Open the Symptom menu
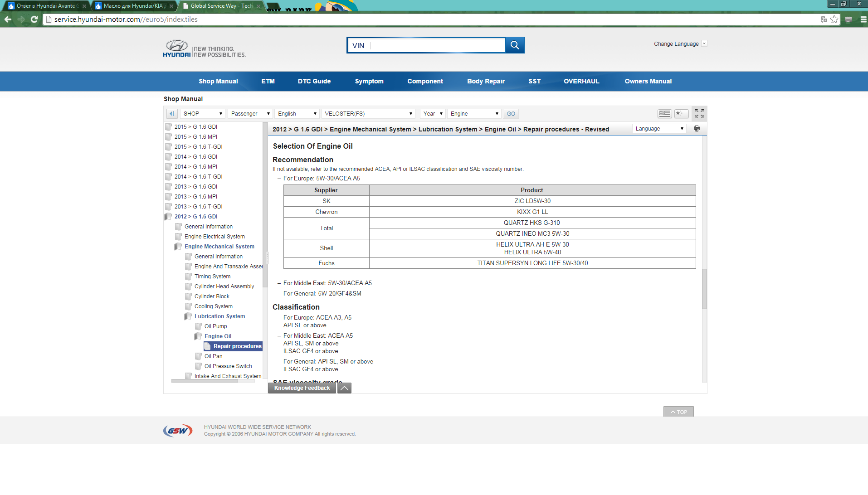This screenshot has height=495, width=868. tap(369, 81)
